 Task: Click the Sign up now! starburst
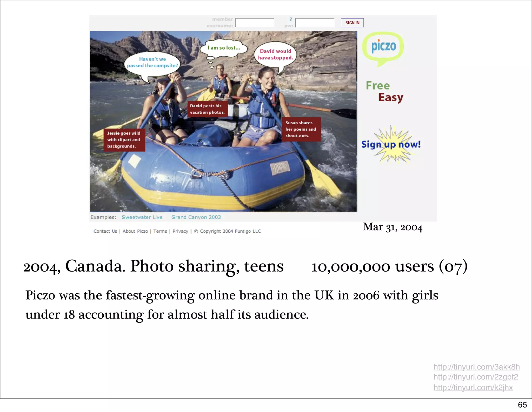pos(391,144)
